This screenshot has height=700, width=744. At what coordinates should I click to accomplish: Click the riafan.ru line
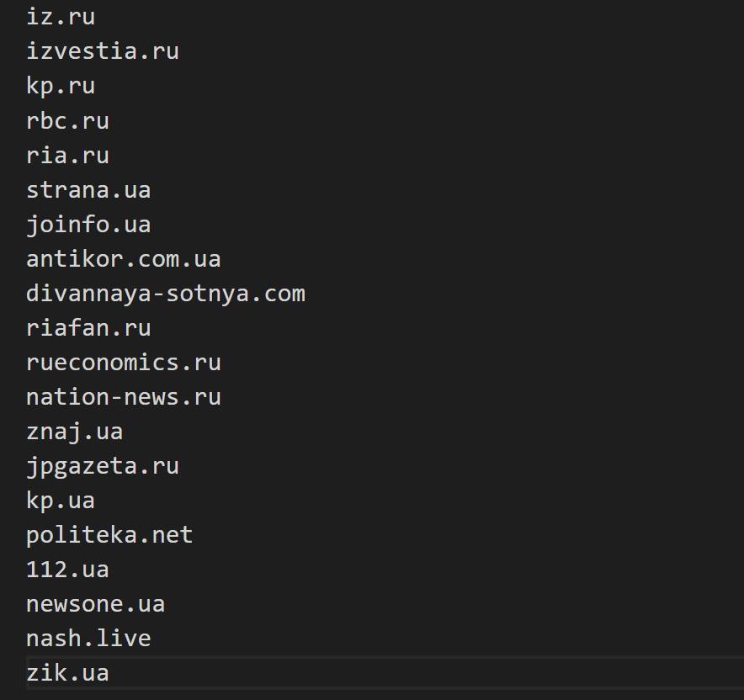[88, 328]
